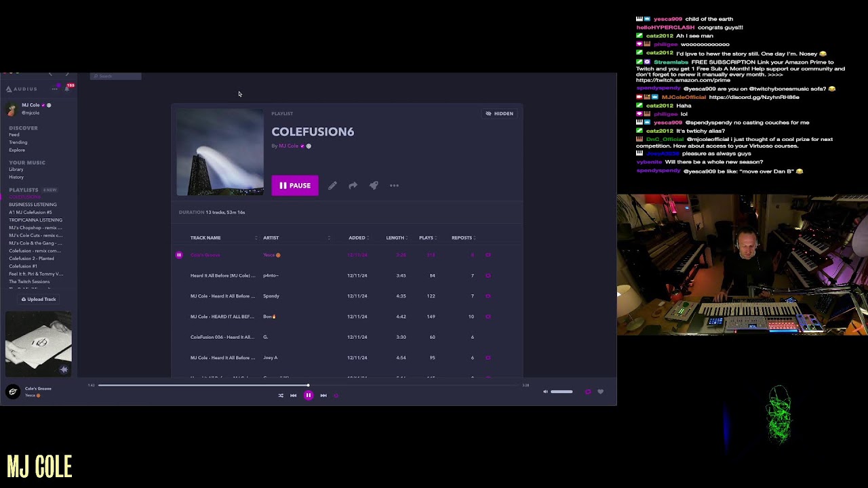
Task: Favorite the playing track with heart icon
Action: pos(600,392)
